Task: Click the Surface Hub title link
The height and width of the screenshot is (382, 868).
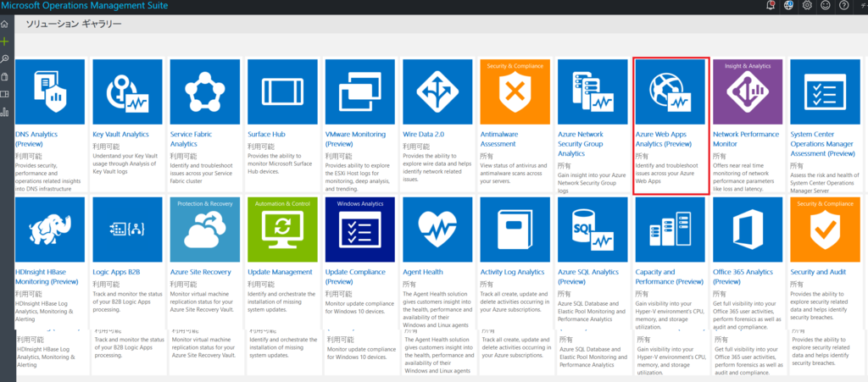Action: (x=265, y=135)
